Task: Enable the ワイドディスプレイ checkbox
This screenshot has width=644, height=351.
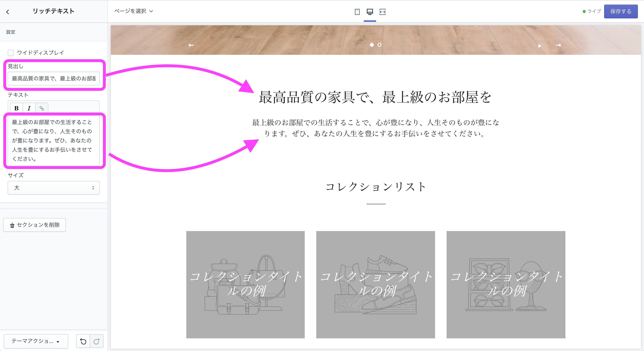Action: [x=11, y=53]
